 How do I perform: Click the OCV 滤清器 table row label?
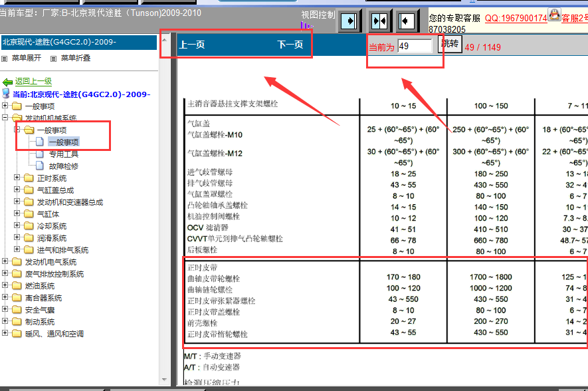tap(208, 228)
